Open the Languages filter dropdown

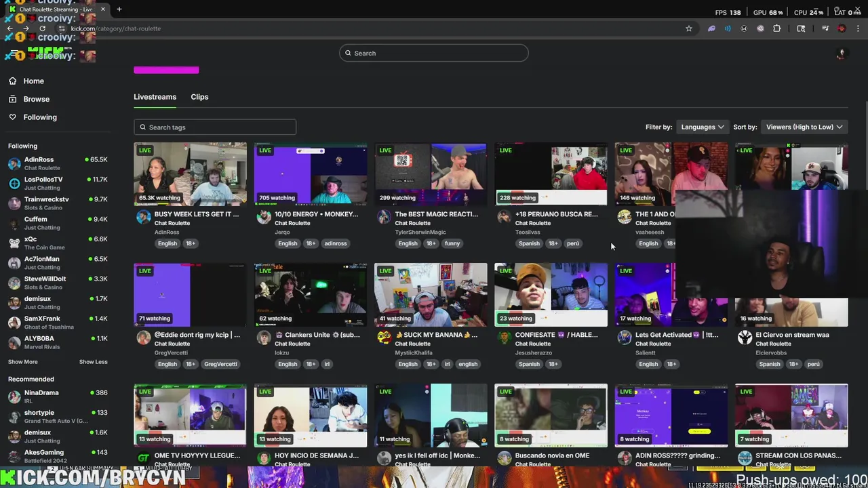[x=702, y=127]
